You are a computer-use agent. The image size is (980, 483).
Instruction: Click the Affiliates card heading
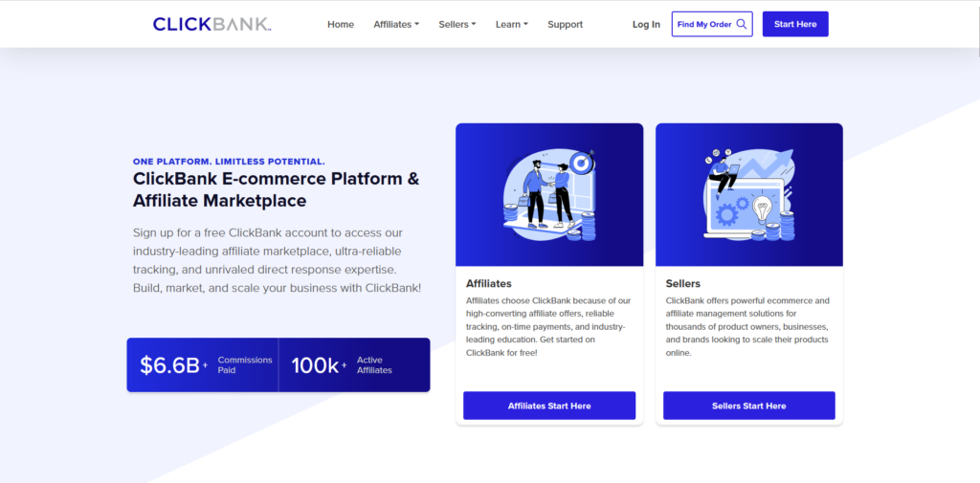[489, 284]
